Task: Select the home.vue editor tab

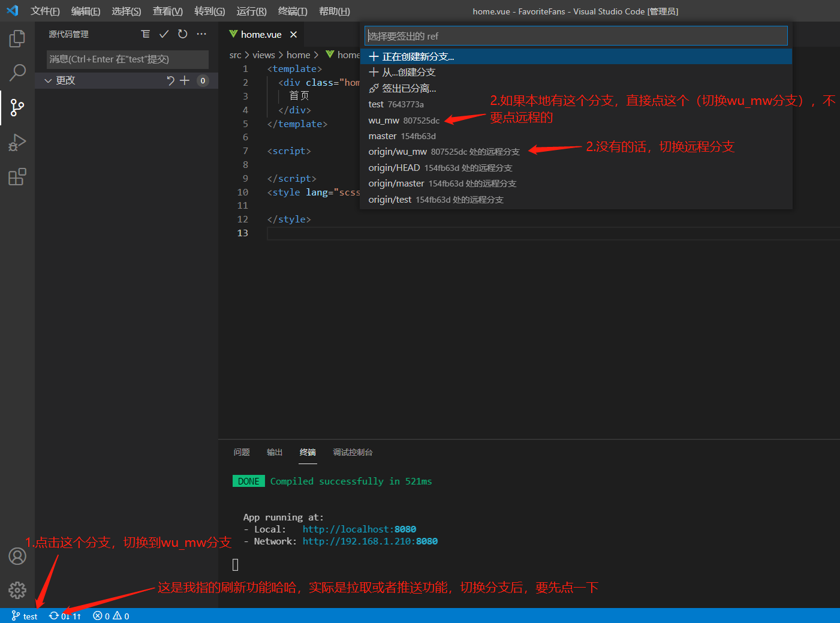Action: pos(261,35)
